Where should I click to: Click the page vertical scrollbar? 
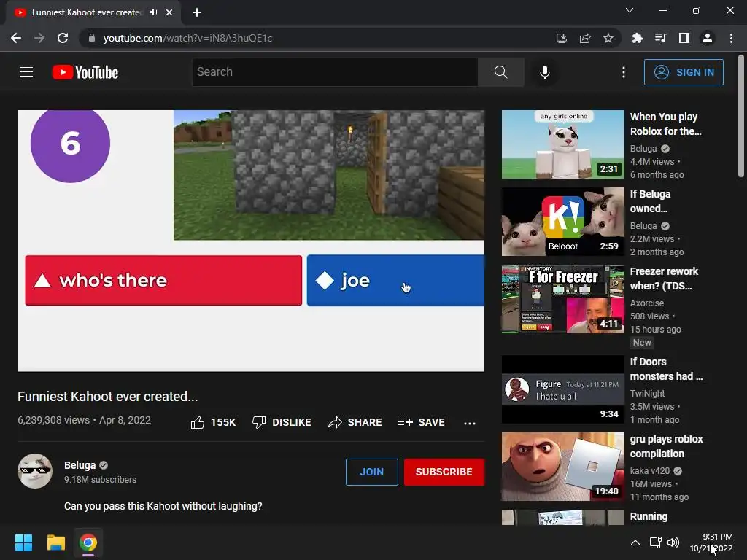741,116
